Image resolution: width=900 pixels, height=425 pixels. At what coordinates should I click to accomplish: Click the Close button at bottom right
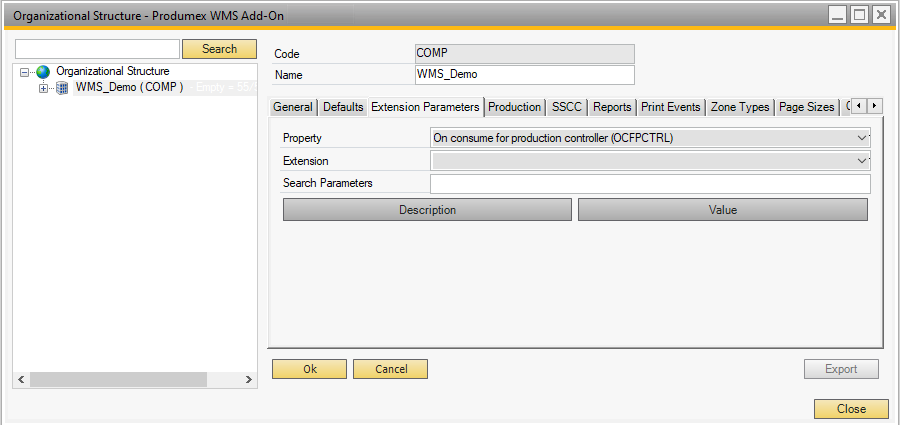[x=851, y=409]
